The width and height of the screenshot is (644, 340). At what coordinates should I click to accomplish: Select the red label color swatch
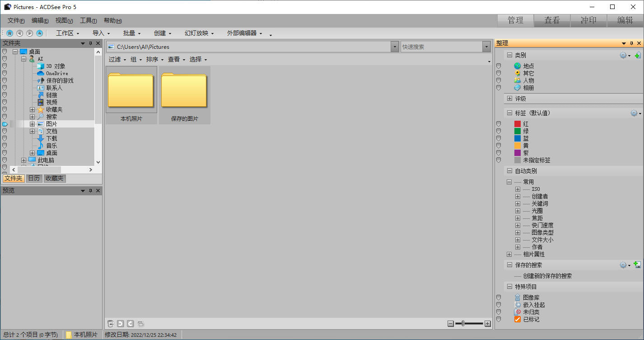tap(518, 124)
